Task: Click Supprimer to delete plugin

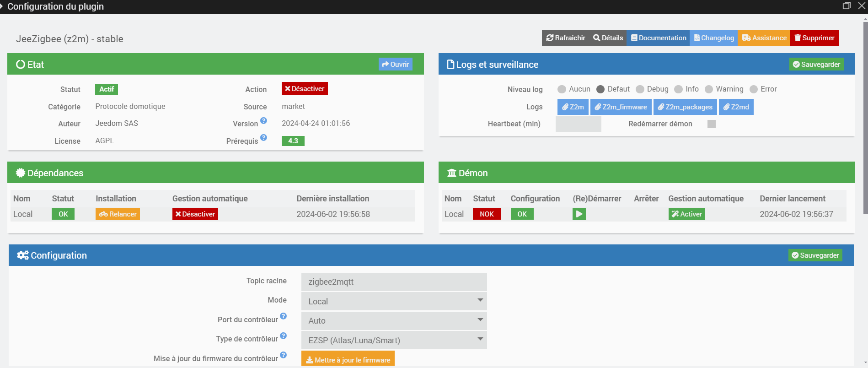Action: (814, 38)
